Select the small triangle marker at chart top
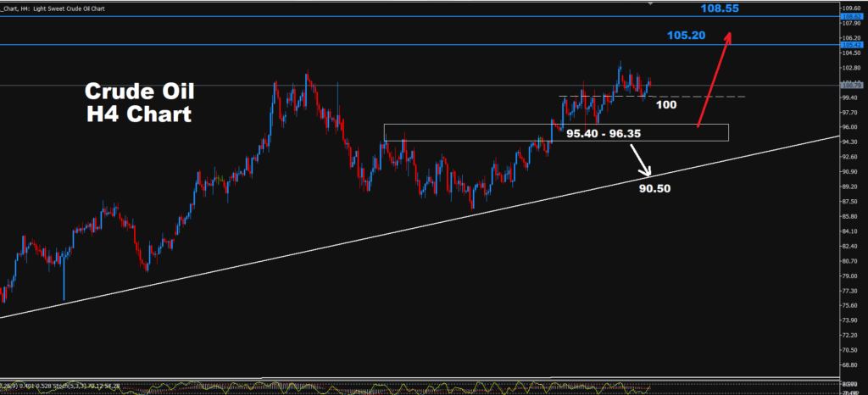The height and width of the screenshot is (395, 868). (652, 3)
